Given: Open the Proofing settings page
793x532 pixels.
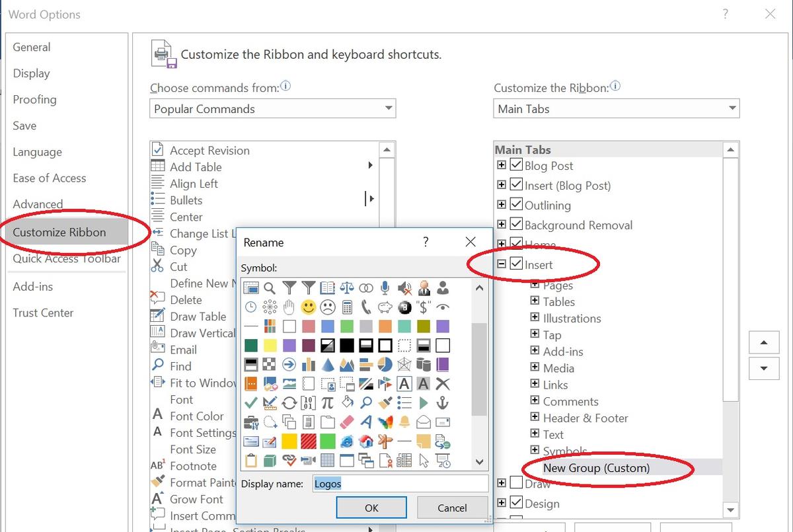Looking at the screenshot, I should (34, 99).
